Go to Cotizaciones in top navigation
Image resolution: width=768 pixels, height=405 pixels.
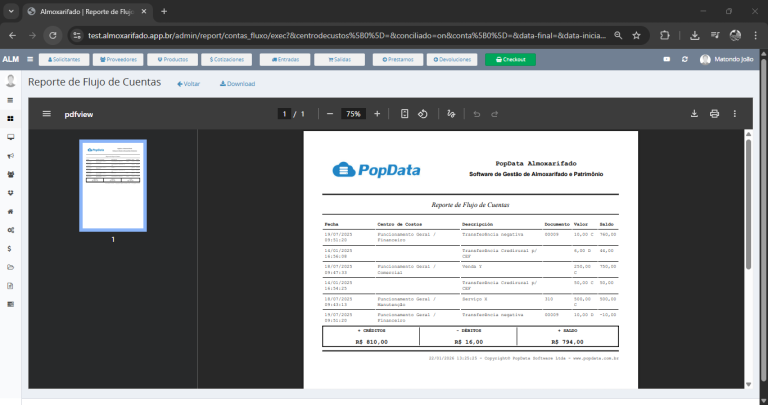(x=227, y=59)
